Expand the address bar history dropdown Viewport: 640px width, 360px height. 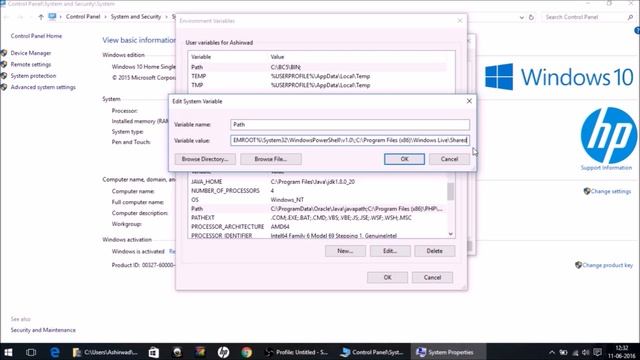(522, 18)
